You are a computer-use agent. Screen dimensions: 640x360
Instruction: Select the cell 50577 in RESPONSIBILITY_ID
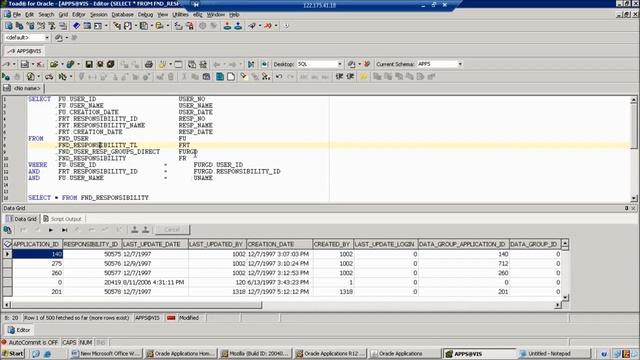click(x=92, y=273)
